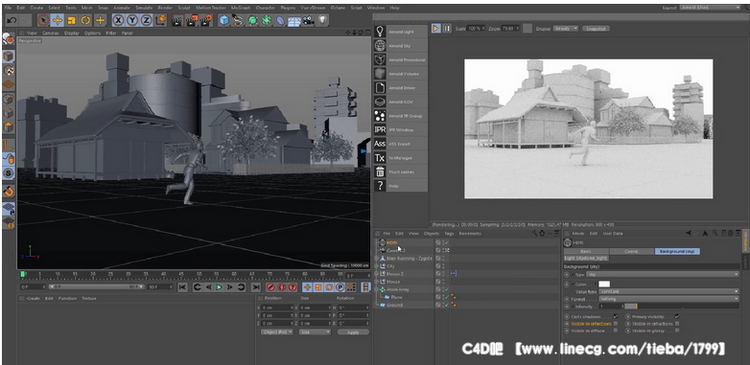Click the Apply button in coordinates panel

click(x=353, y=332)
